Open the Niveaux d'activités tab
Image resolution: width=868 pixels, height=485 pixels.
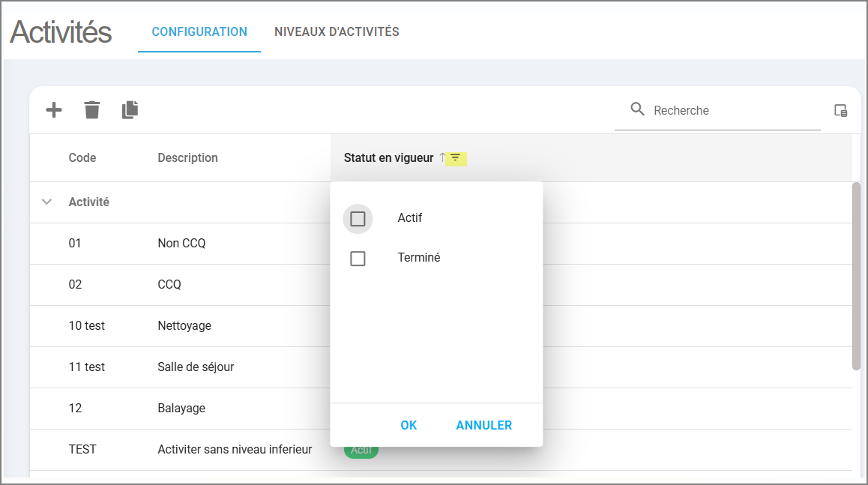point(337,32)
